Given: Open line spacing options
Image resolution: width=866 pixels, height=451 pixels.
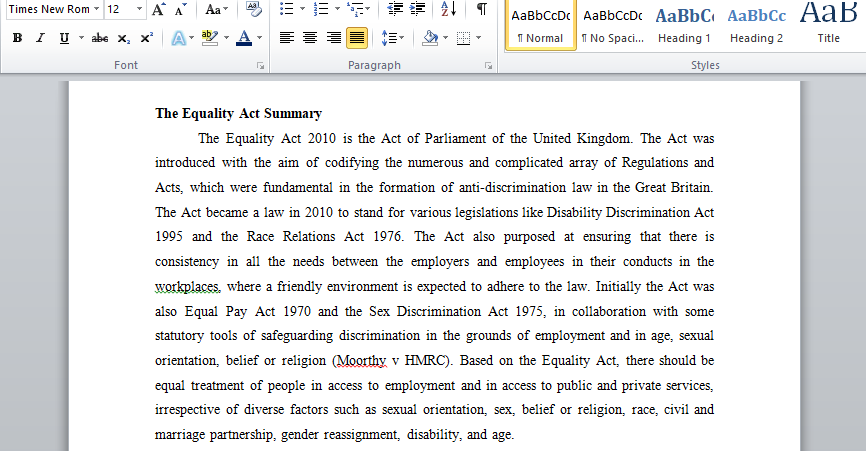Looking at the screenshot, I should [x=393, y=38].
